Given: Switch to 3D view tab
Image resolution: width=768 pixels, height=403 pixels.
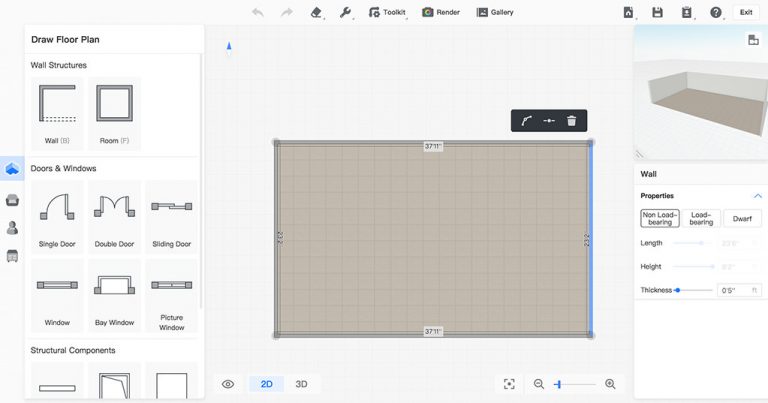Looking at the screenshot, I should (301, 384).
